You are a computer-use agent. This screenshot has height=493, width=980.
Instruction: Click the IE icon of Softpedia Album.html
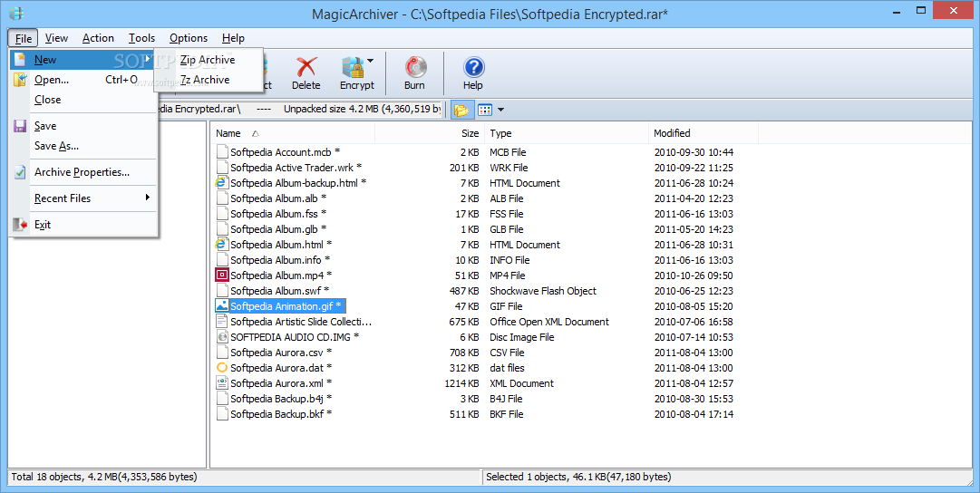click(221, 245)
